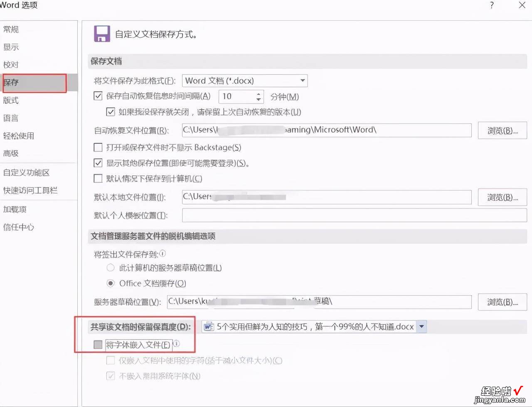Open the 自定义功能区 category

click(27, 172)
